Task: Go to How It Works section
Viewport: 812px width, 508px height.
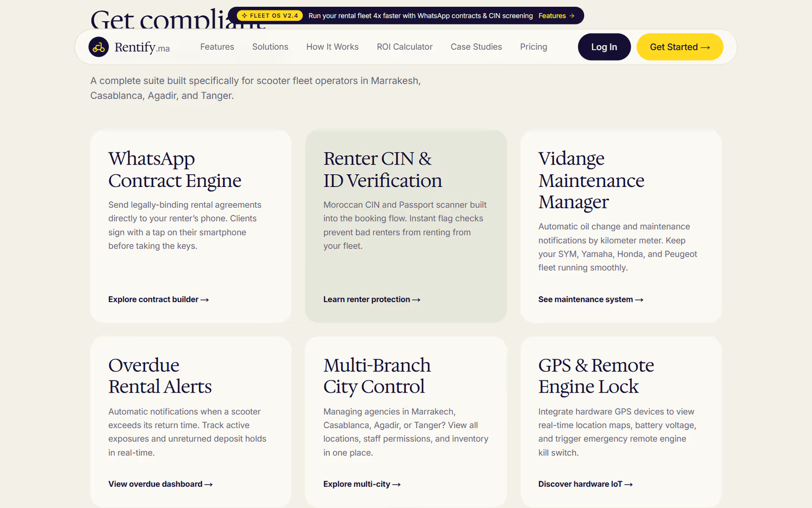Action: pyautogui.click(x=332, y=47)
